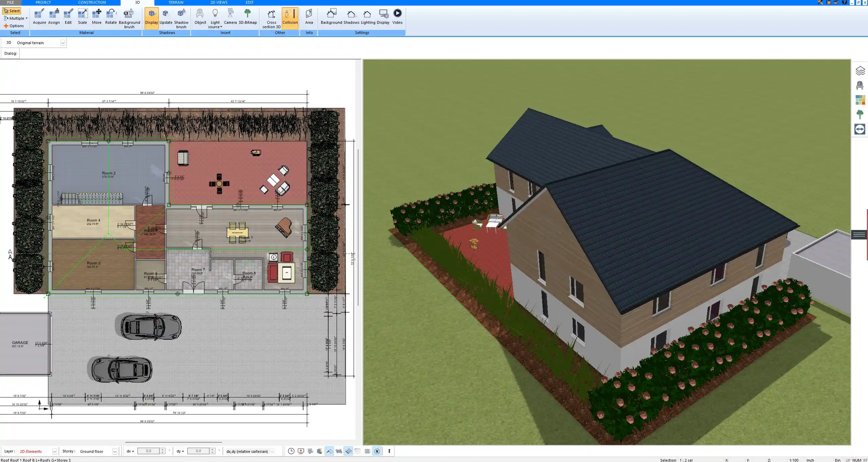Open Cross section 3D tool
868x462 pixels.
[271, 19]
